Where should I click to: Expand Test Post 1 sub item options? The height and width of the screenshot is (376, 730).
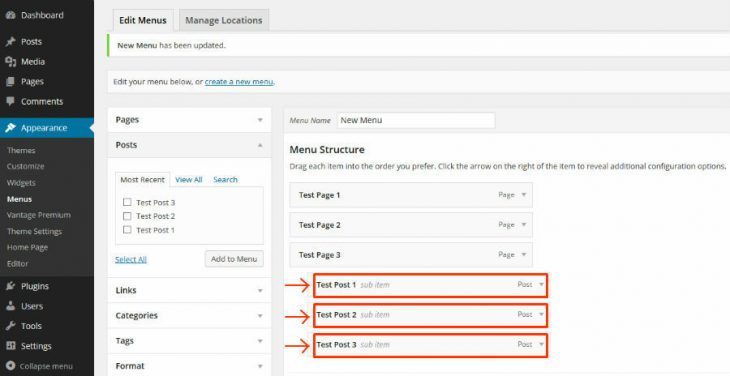[x=541, y=284]
